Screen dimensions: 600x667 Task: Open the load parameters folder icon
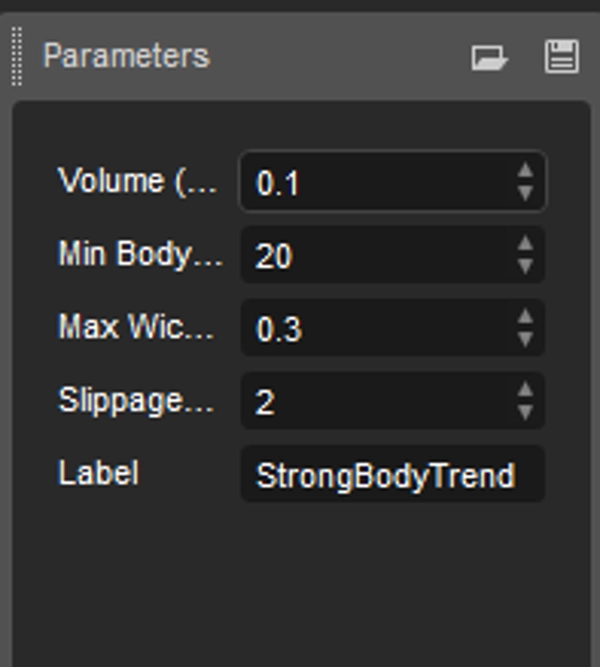[488, 57]
